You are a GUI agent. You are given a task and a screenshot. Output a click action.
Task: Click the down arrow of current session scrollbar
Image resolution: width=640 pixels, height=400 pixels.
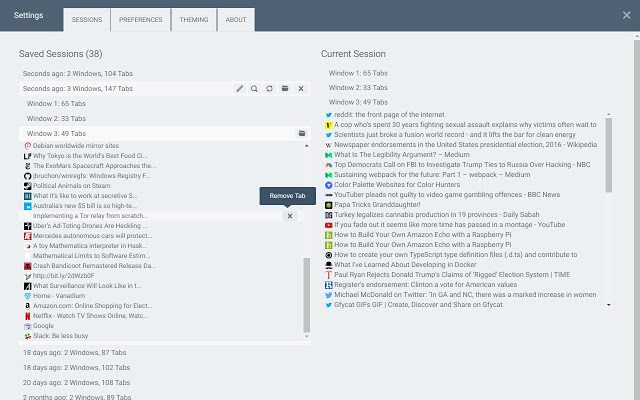click(609, 305)
